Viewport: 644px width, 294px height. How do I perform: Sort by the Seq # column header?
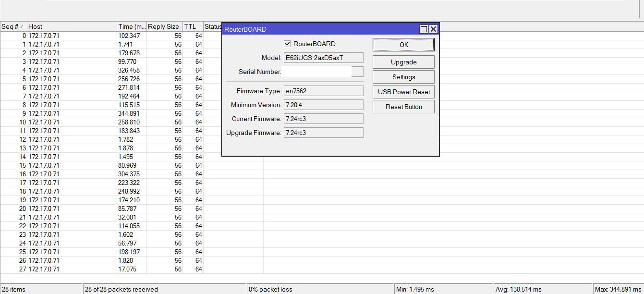(13, 26)
